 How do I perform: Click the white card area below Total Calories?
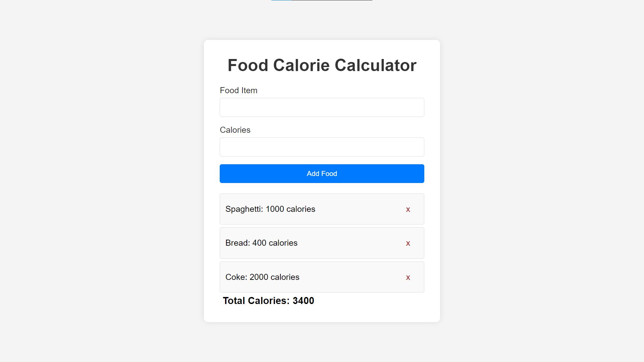[322, 315]
